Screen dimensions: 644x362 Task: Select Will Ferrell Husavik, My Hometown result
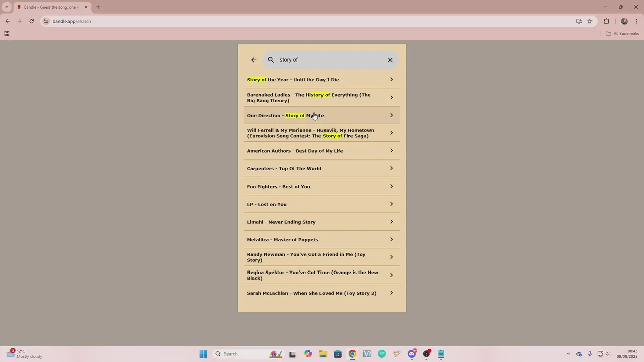(x=322, y=133)
